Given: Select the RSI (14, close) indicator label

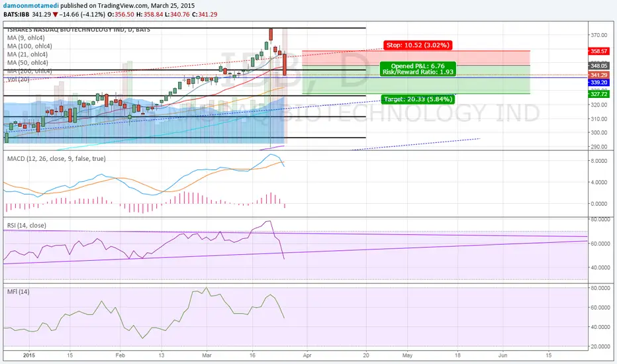Looking at the screenshot, I should (26, 226).
